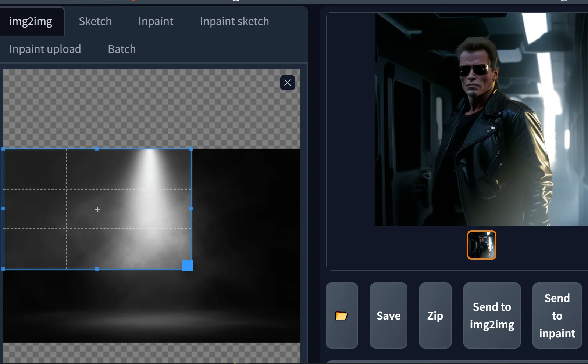
Task: Click the Zip button
Action: tap(435, 316)
